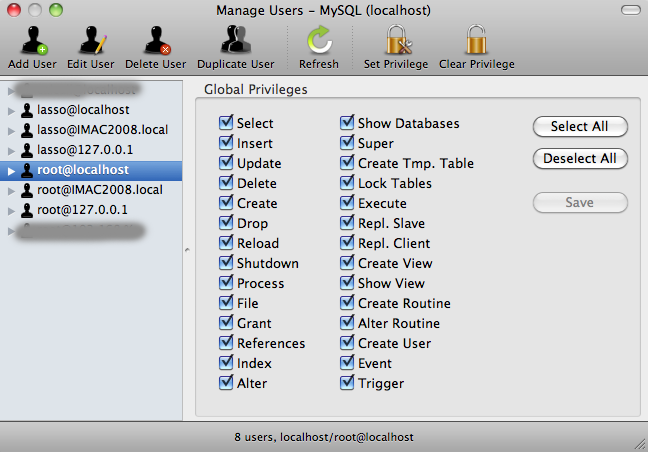Click the Deselect All button

[x=580, y=158]
